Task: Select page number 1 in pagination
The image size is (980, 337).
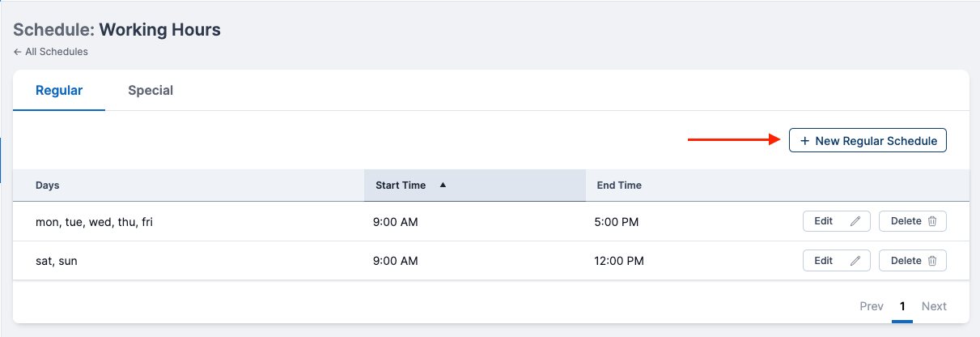Action: pyautogui.click(x=902, y=306)
